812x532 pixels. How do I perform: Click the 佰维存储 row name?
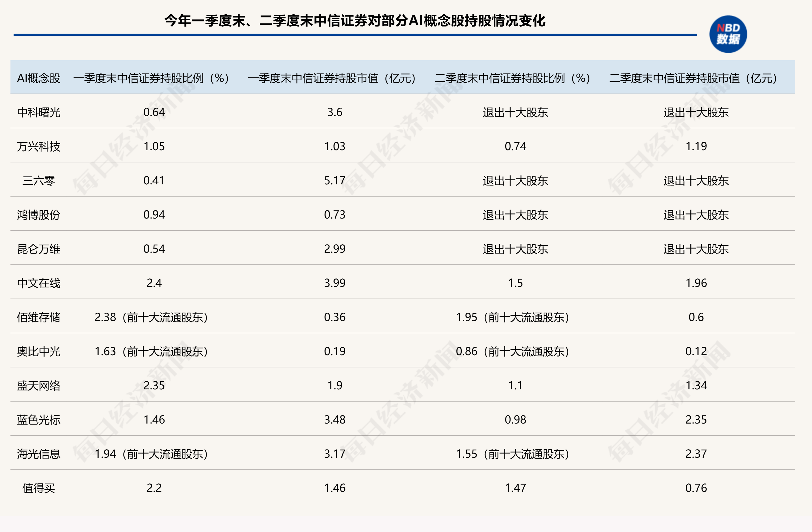point(39,317)
